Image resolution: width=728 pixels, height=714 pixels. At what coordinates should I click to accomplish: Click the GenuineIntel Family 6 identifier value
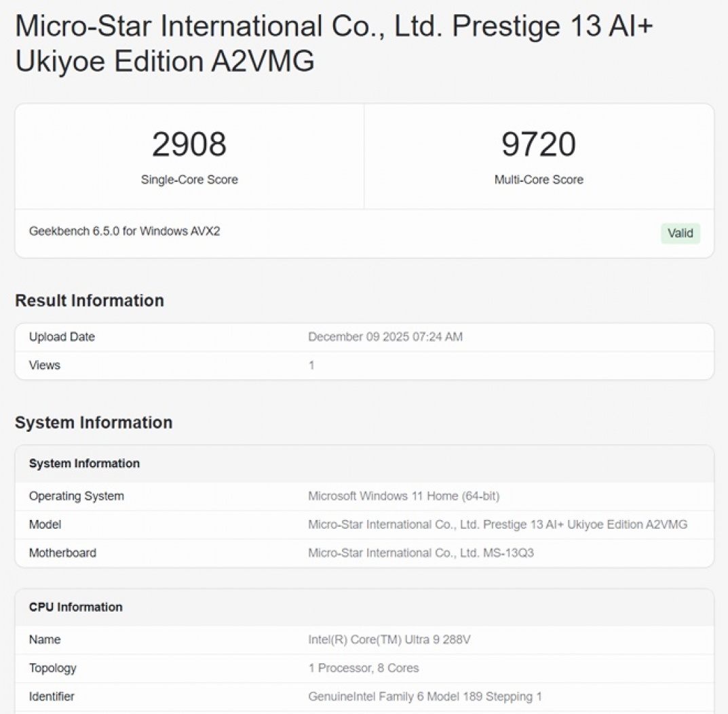coord(425,697)
